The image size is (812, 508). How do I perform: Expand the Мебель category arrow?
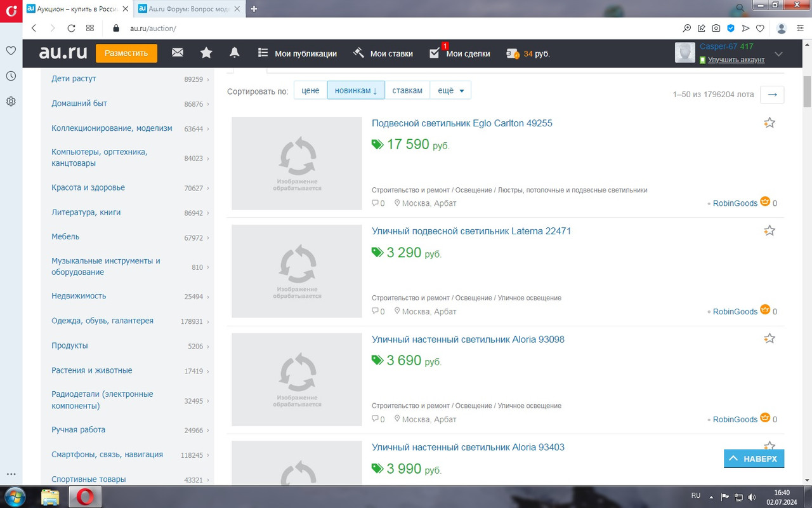(x=208, y=237)
